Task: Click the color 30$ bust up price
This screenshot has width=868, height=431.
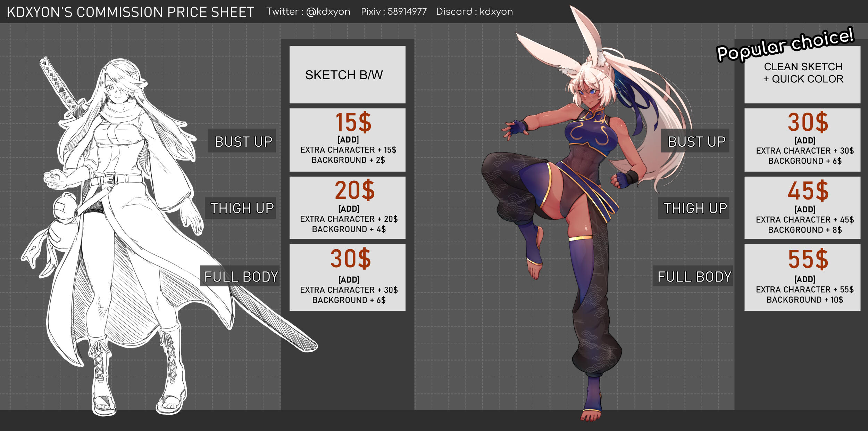Action: 808,122
